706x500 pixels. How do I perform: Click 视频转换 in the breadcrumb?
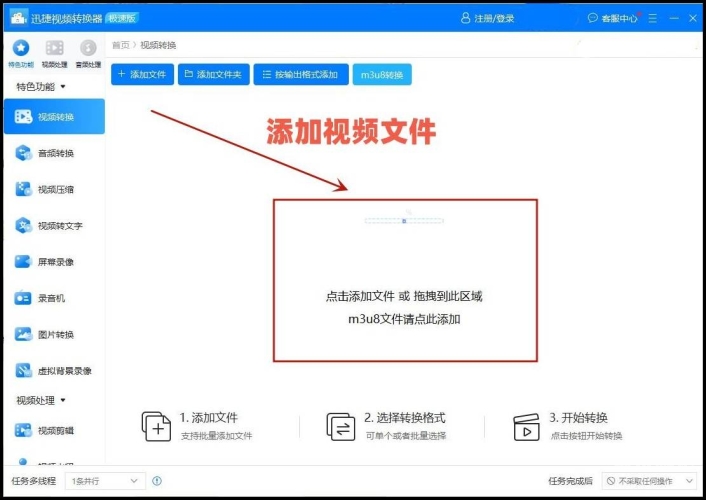(158, 45)
